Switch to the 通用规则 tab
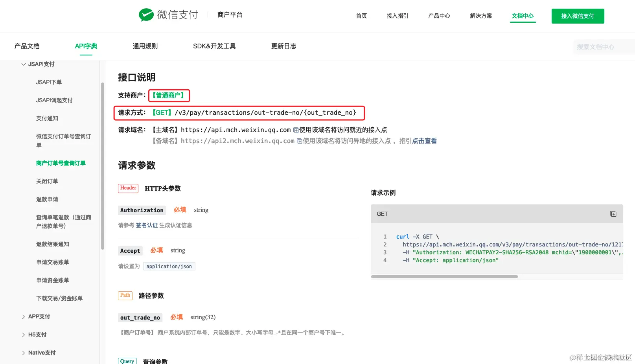The height and width of the screenshot is (364, 635). (x=145, y=46)
